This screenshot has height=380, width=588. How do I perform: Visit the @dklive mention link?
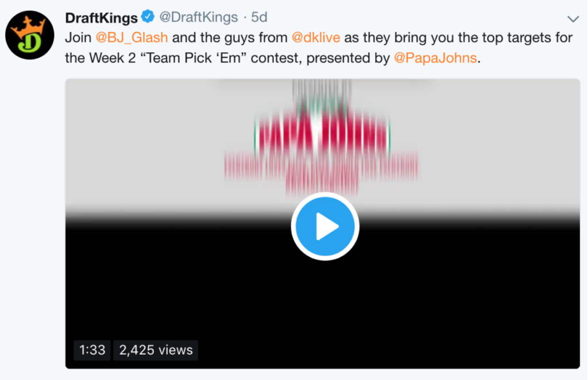[x=316, y=38]
